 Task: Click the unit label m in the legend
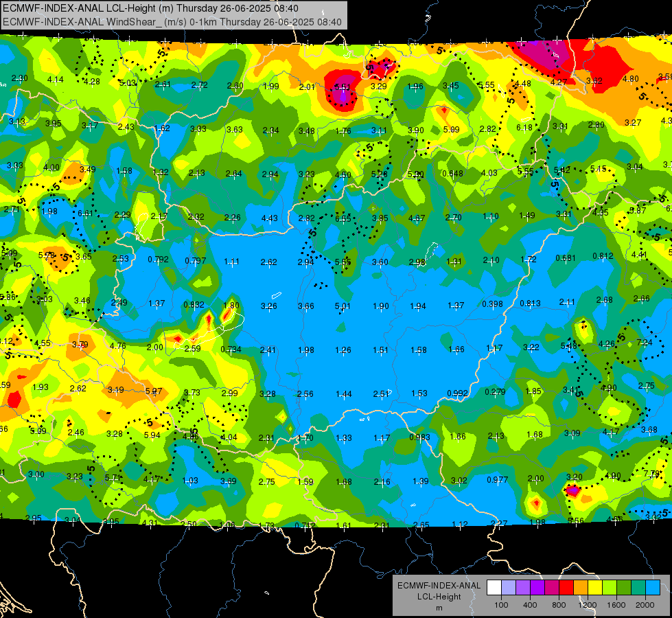[x=439, y=608]
